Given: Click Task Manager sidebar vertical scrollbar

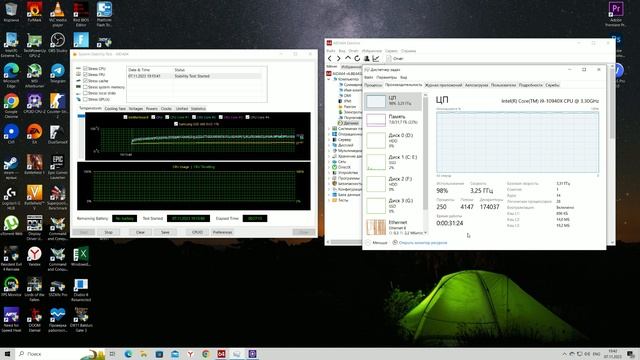Looking at the screenshot, I should pyautogui.click(x=425, y=163).
